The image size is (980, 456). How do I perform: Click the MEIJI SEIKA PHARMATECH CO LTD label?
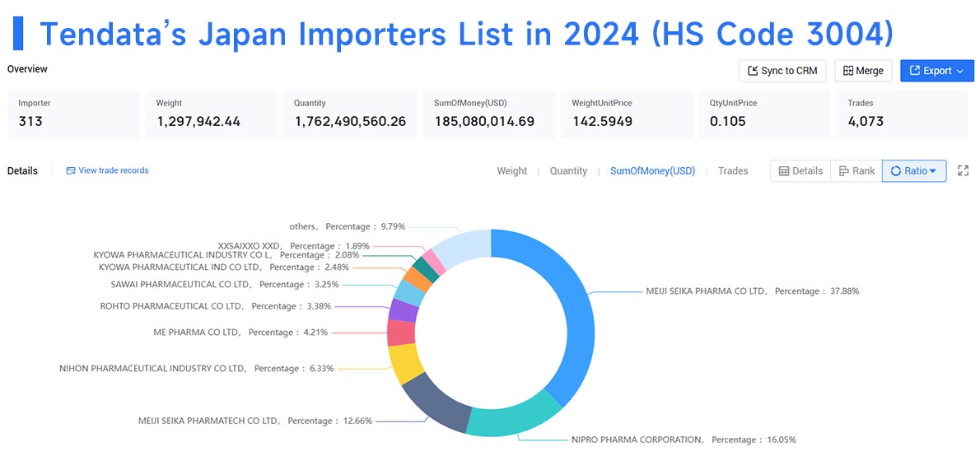255,421
